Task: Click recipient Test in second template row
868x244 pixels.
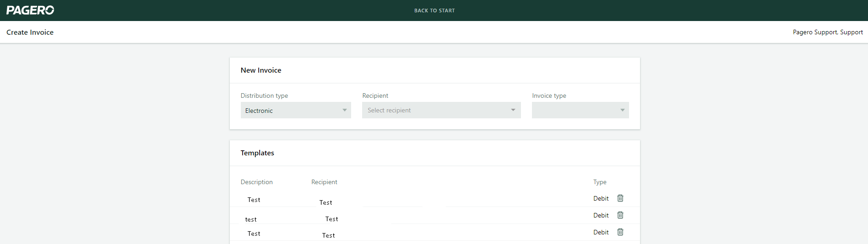Action: [331, 219]
